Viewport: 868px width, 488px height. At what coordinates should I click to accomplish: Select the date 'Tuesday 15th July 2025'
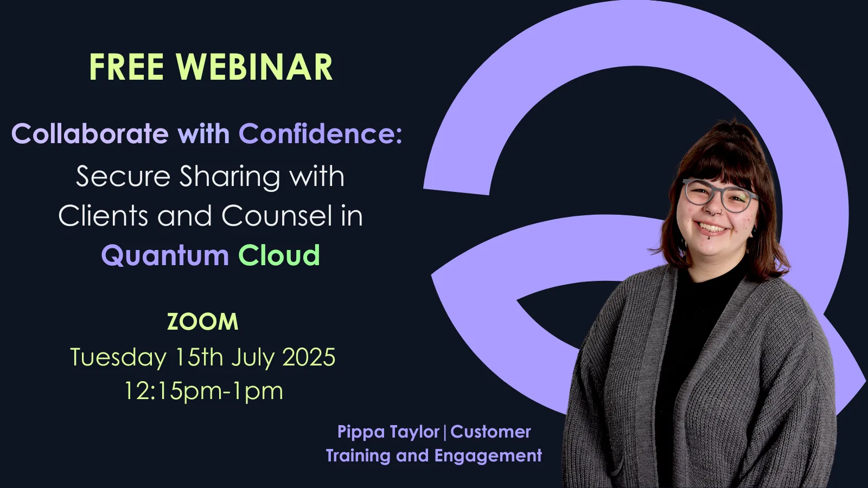pos(203,357)
